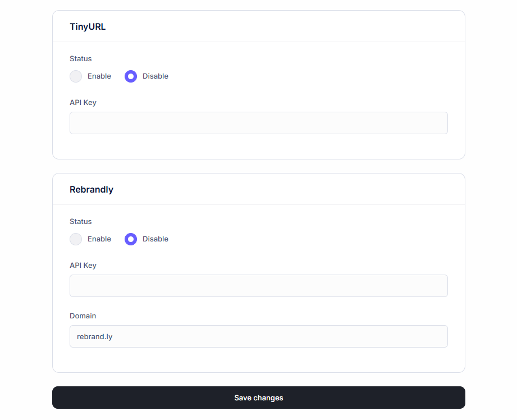This screenshot has width=517, height=420.
Task: Click the Status label in the TinyURL card
Action: pyautogui.click(x=81, y=58)
